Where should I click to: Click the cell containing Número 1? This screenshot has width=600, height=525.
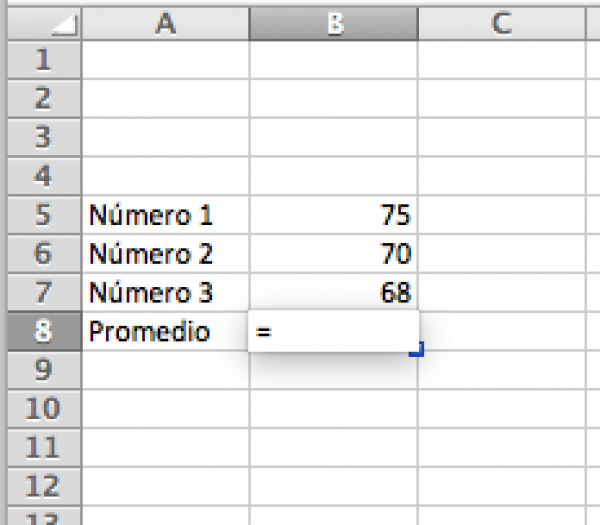point(166,215)
